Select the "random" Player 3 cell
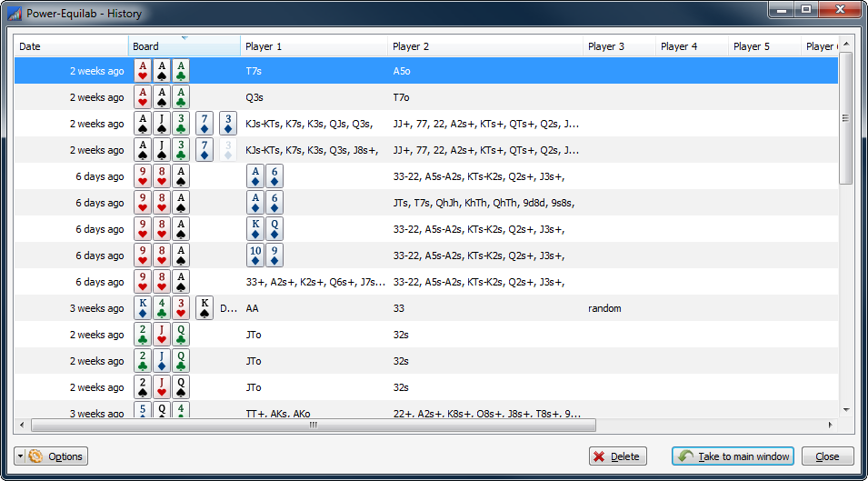Screen dimensions: 868x481 (604, 308)
